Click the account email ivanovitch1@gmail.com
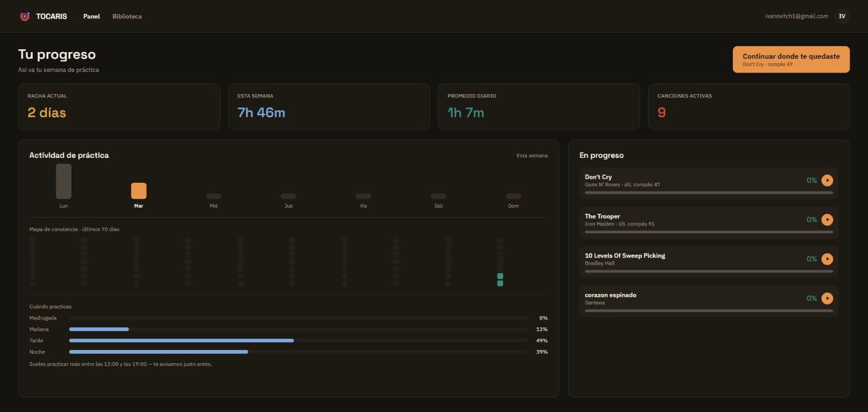This screenshot has width=868, height=412. point(797,16)
